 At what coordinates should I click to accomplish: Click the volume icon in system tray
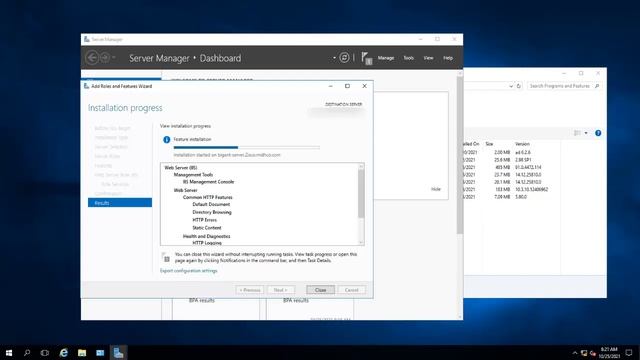coord(593,353)
